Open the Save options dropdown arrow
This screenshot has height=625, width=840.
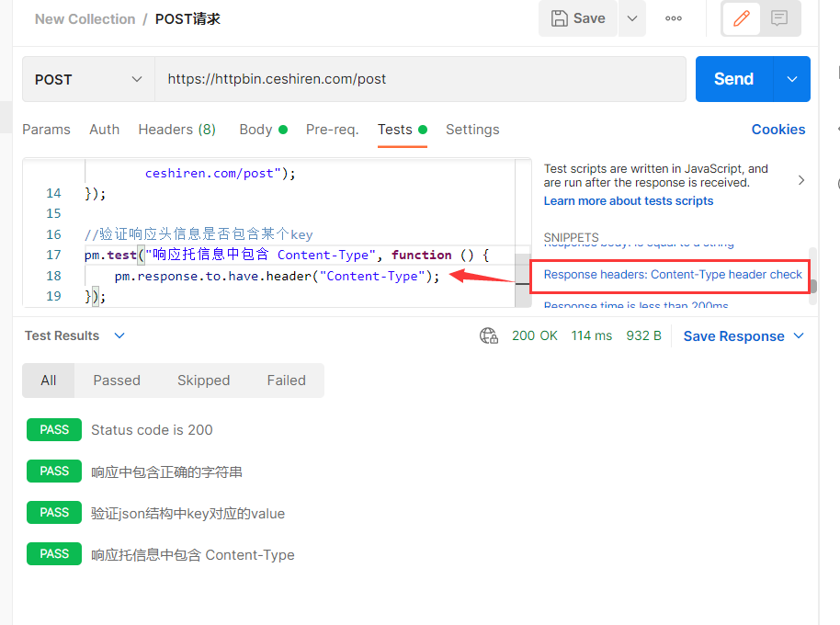(632, 18)
